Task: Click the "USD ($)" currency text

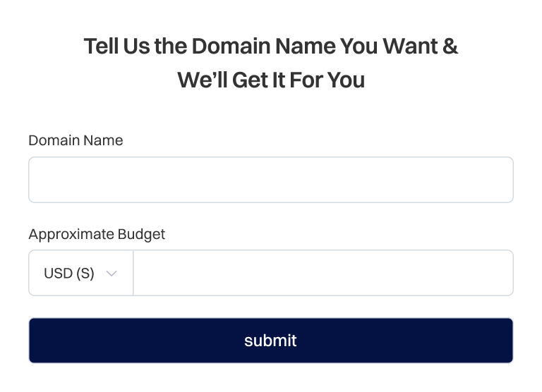Action: point(69,274)
